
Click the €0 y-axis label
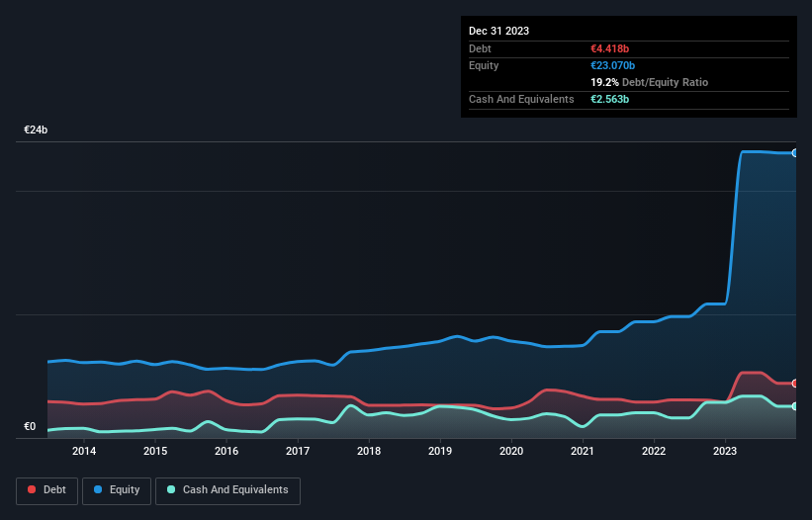pyautogui.click(x=30, y=426)
